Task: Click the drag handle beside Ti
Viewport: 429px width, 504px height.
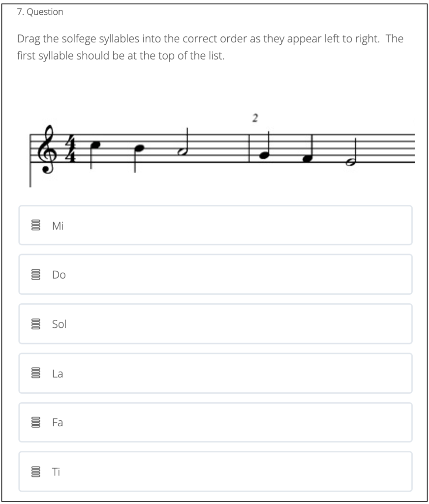Action: (x=35, y=472)
